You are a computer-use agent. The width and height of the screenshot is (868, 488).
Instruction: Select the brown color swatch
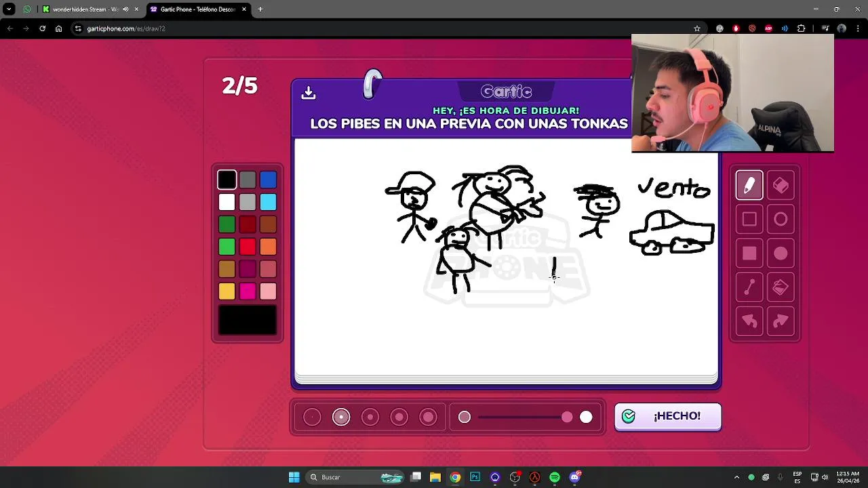[x=268, y=224]
